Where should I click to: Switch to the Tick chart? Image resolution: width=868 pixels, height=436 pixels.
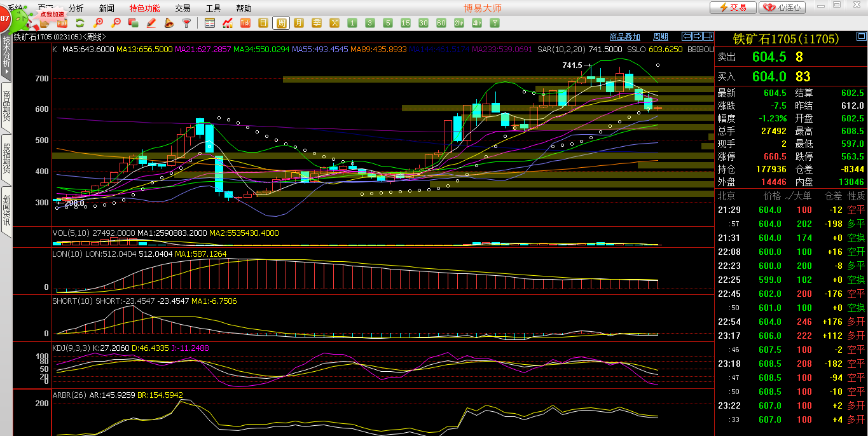(245, 23)
